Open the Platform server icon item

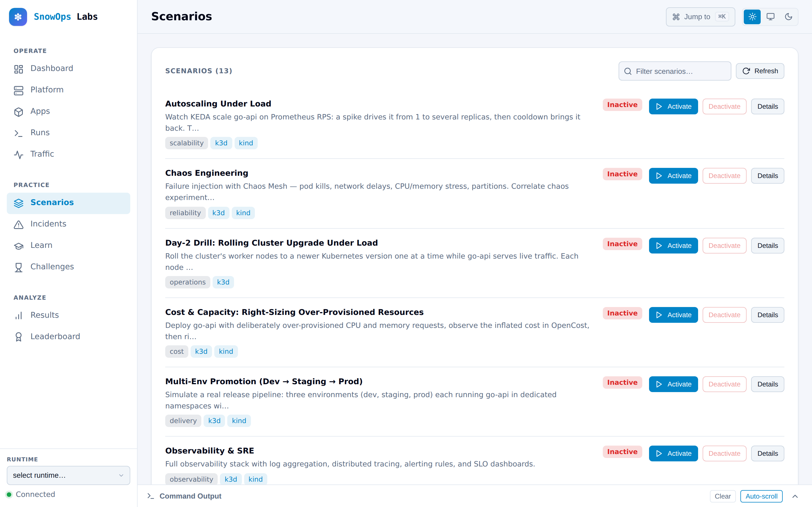69,90
